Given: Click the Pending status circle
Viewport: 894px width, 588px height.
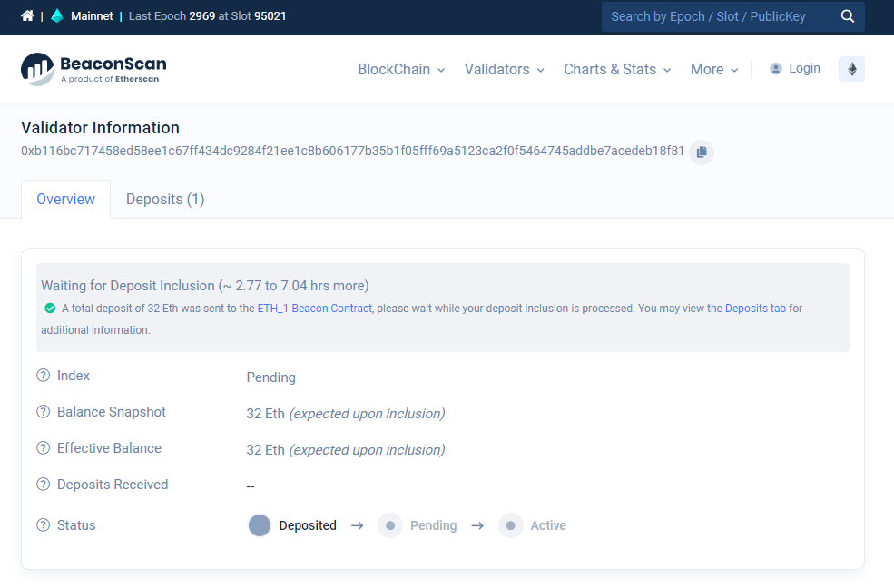Looking at the screenshot, I should (390, 525).
